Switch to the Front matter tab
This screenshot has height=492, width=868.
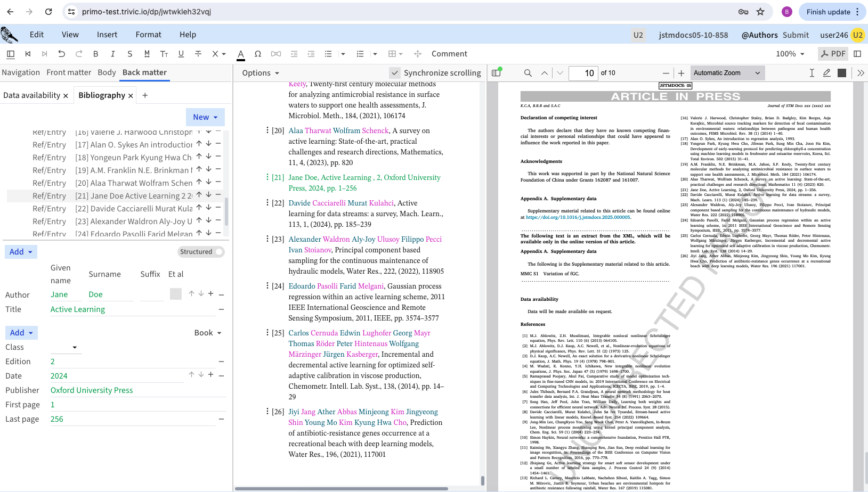point(69,72)
